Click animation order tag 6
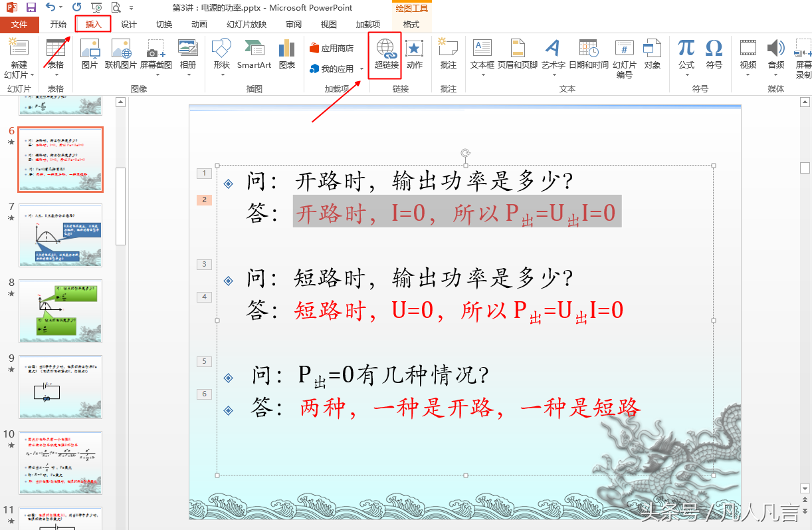The image size is (812, 530). tap(204, 394)
